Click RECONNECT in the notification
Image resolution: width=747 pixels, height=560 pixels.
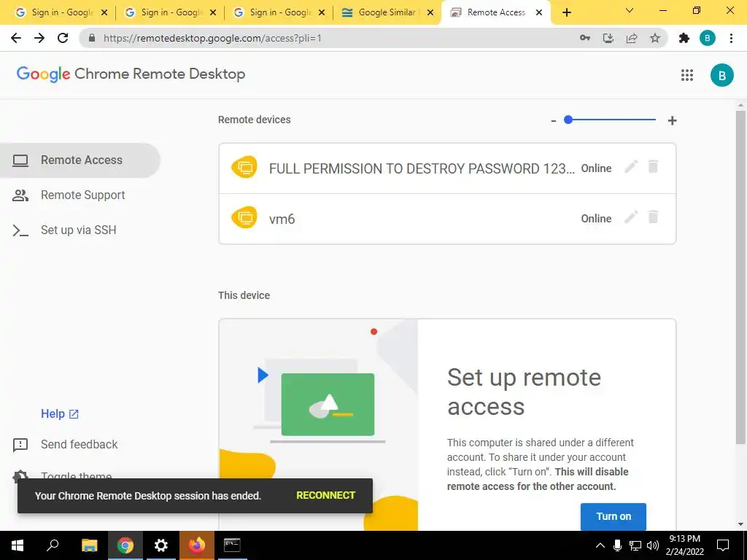point(326,495)
